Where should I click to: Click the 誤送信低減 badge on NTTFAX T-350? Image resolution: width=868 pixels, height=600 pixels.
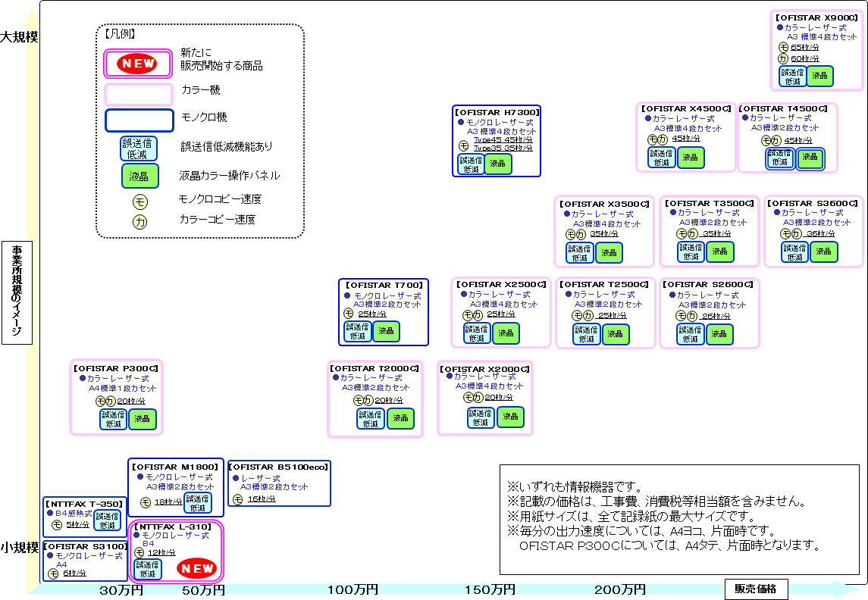(107, 520)
